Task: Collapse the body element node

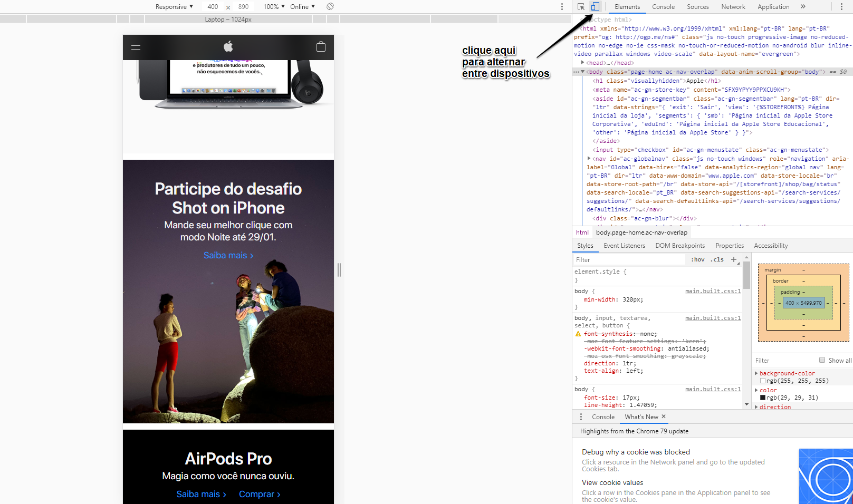Action: point(583,72)
